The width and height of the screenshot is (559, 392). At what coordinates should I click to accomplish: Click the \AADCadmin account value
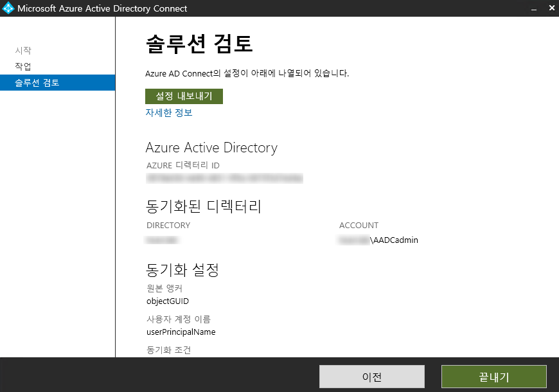point(378,240)
